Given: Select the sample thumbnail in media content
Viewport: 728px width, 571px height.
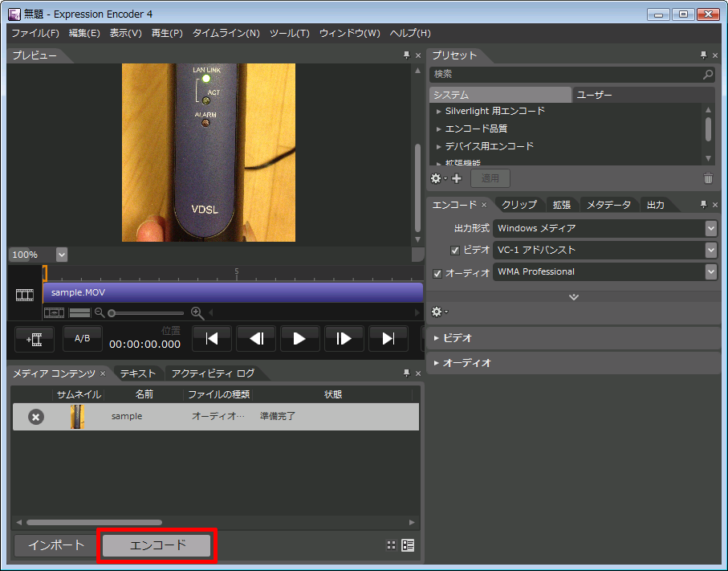Looking at the screenshot, I should (77, 417).
